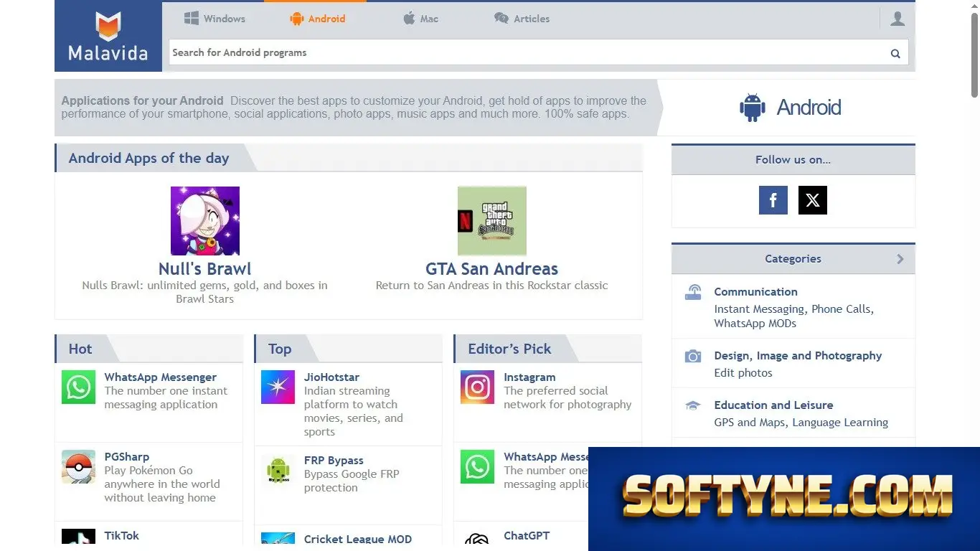Click the GTA San Andreas thumbnail

click(x=492, y=221)
